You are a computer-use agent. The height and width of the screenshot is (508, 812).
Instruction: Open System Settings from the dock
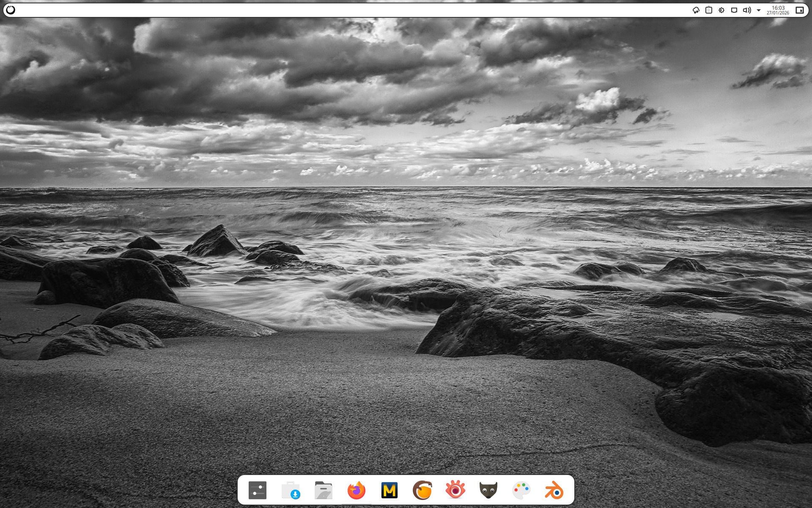point(258,490)
